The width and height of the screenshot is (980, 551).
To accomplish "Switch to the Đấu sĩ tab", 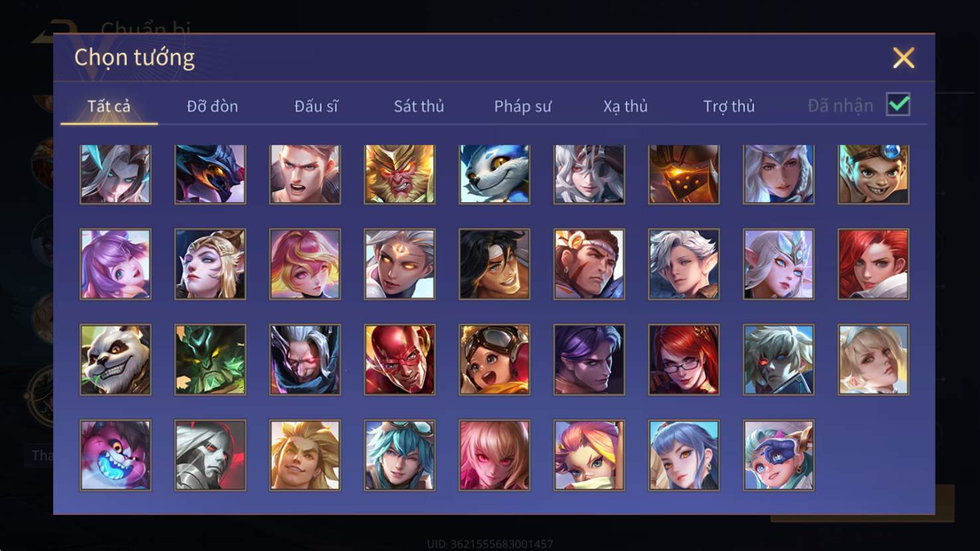I will pyautogui.click(x=316, y=106).
